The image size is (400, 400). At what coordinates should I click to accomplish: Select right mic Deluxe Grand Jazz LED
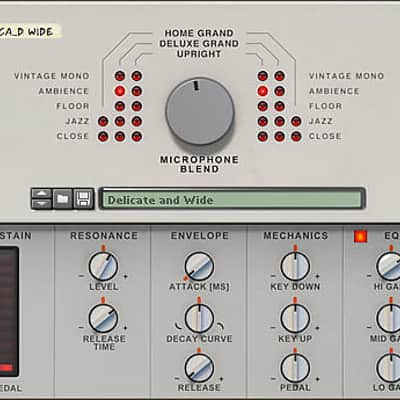pos(279,121)
